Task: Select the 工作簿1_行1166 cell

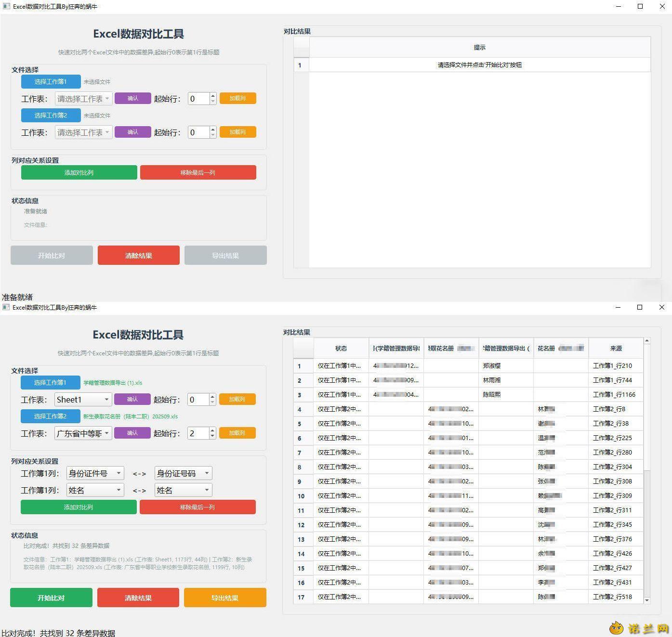Action: [x=616, y=395]
